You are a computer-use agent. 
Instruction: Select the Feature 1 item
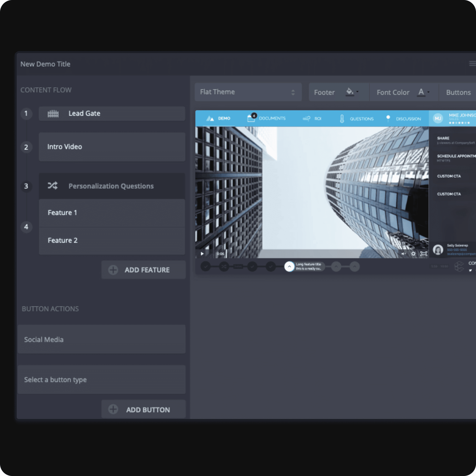pyautogui.click(x=112, y=213)
